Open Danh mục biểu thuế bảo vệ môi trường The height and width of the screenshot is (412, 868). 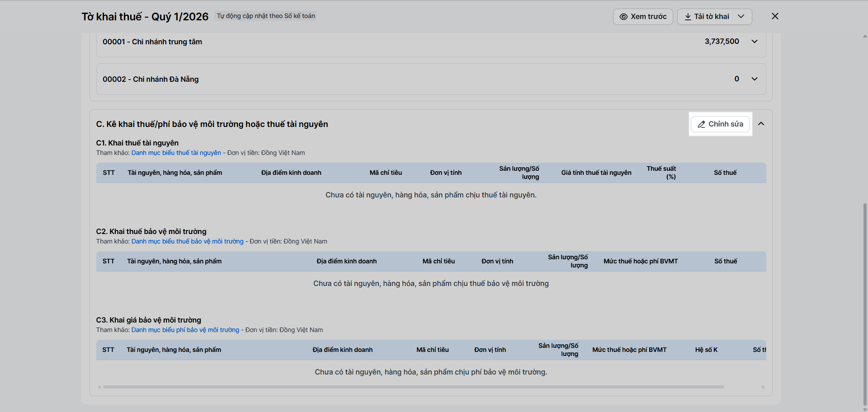tap(187, 241)
